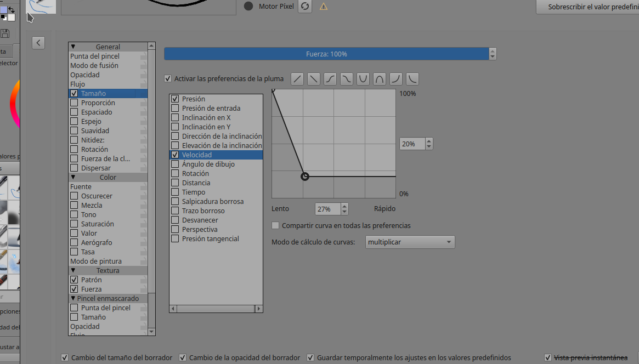639x364 pixels.
Task: Open Modo de cálculo de curvas dropdown
Action: pos(410,242)
